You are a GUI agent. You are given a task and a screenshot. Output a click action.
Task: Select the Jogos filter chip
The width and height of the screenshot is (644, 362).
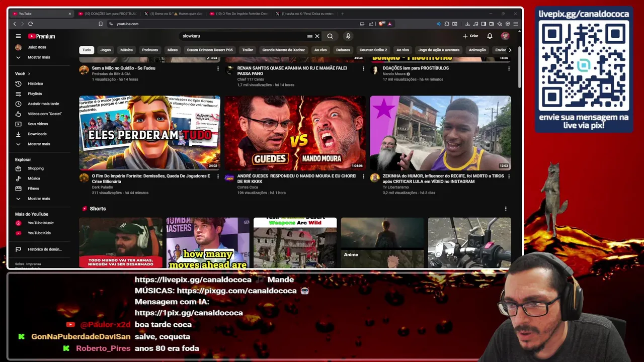(x=106, y=50)
